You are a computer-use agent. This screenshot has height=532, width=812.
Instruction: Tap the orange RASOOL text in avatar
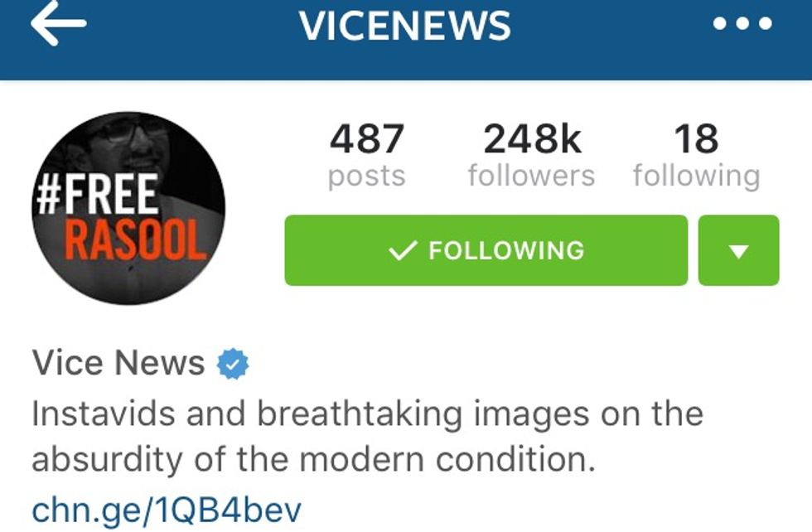click(134, 239)
